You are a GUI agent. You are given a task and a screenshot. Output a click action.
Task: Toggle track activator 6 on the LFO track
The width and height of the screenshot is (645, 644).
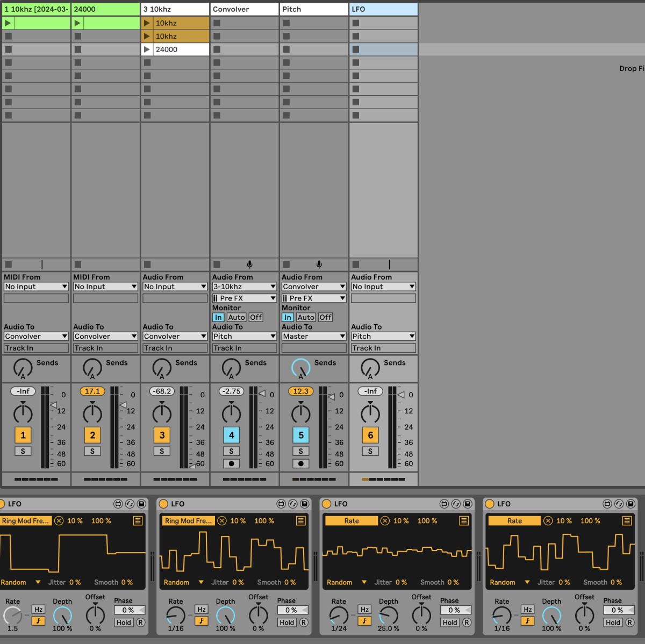click(x=370, y=435)
